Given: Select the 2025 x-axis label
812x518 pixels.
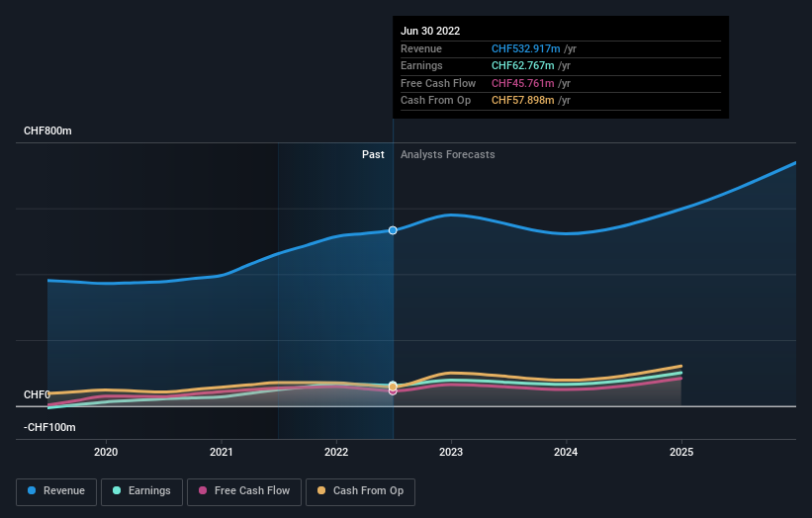Looking at the screenshot, I should point(681,452).
